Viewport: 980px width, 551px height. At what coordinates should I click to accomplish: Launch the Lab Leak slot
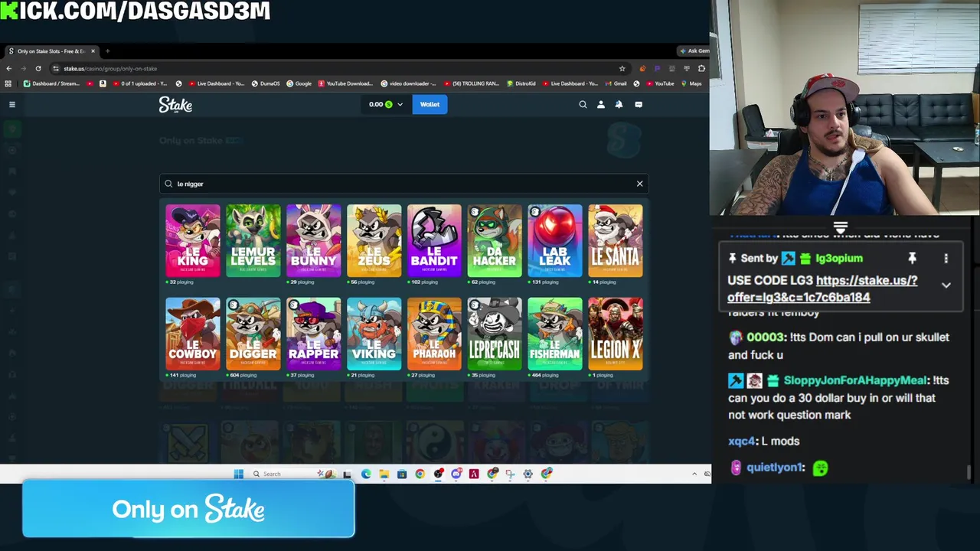point(556,240)
